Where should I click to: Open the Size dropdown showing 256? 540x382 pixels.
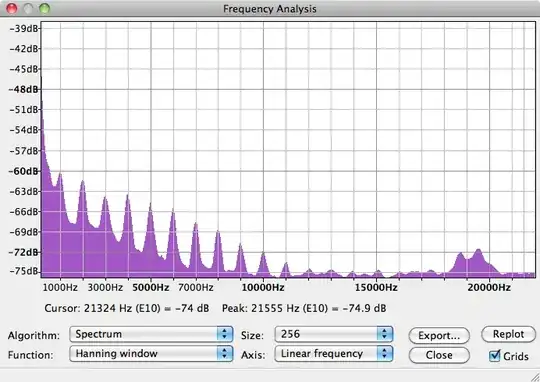(334, 334)
